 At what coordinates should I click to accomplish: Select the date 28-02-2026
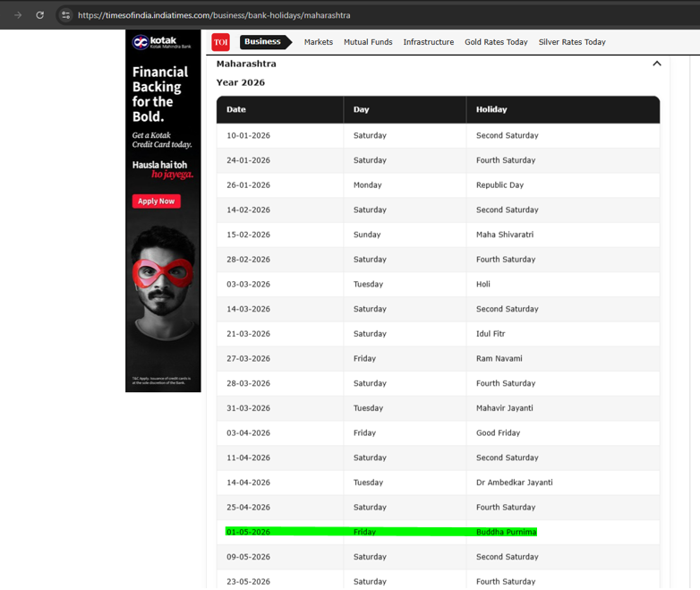click(248, 259)
